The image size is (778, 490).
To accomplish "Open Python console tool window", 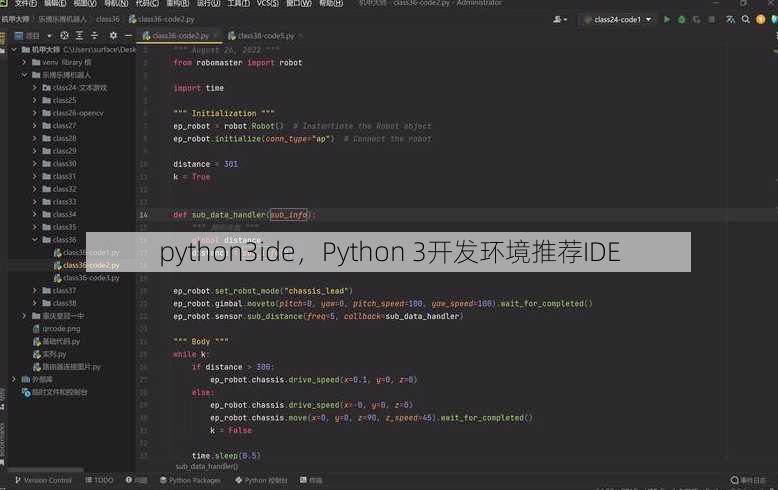I will pos(261,480).
